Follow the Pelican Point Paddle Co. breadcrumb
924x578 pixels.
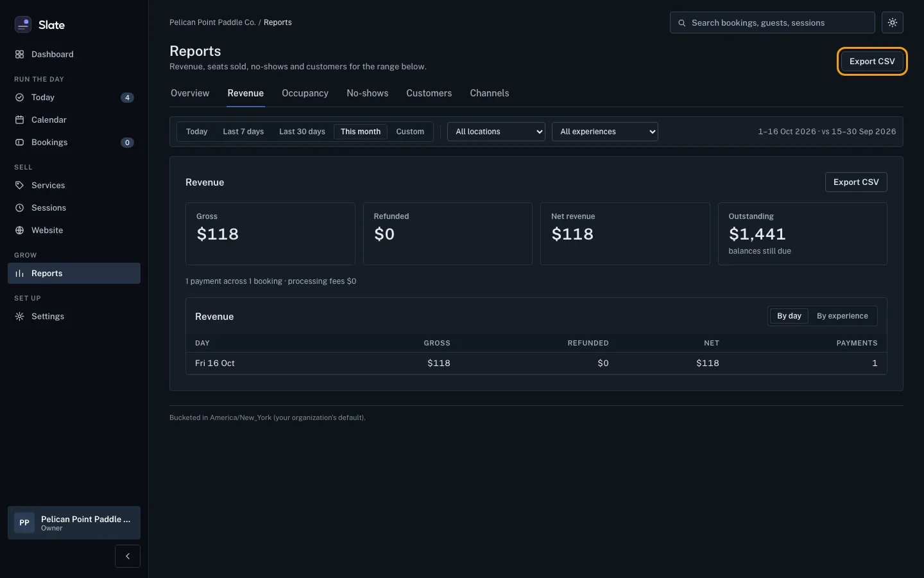point(212,22)
